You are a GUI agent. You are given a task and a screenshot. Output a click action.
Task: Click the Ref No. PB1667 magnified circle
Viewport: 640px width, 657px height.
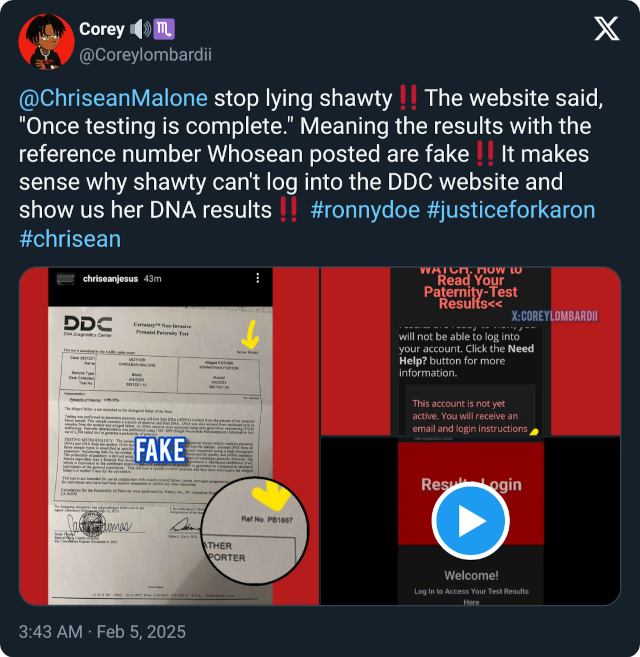click(x=255, y=530)
